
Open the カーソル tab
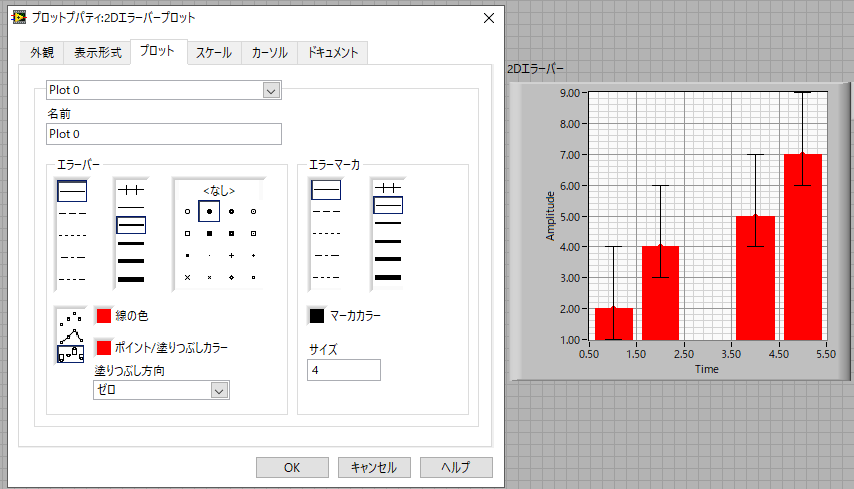click(269, 53)
